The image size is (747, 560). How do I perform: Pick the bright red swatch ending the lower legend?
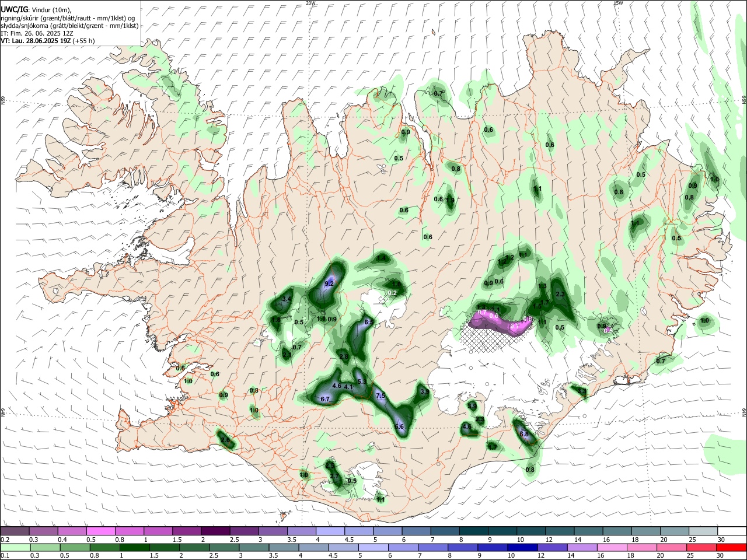pos(731,547)
